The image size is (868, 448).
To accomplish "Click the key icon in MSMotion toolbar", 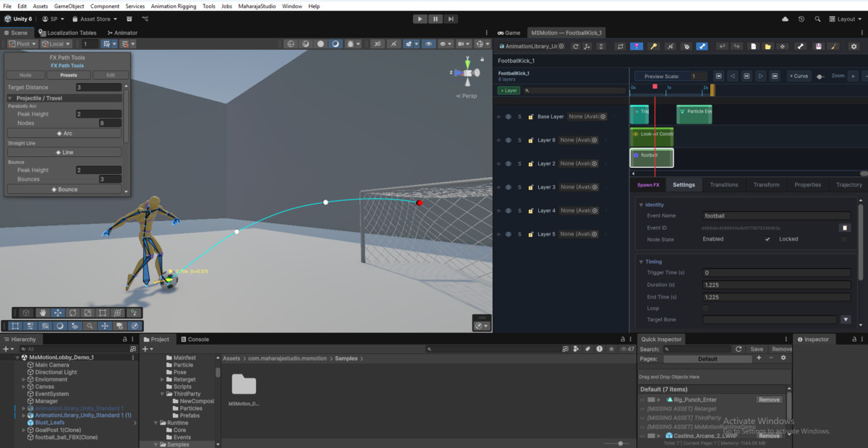I will (654, 46).
